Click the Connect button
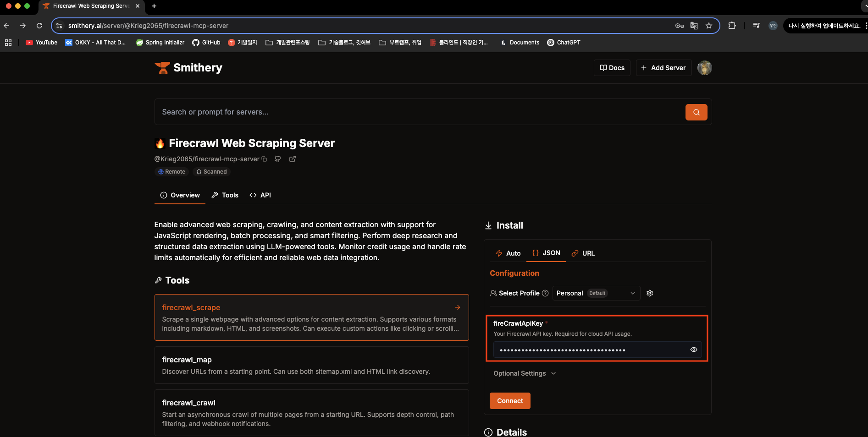This screenshot has height=437, width=868. point(510,401)
